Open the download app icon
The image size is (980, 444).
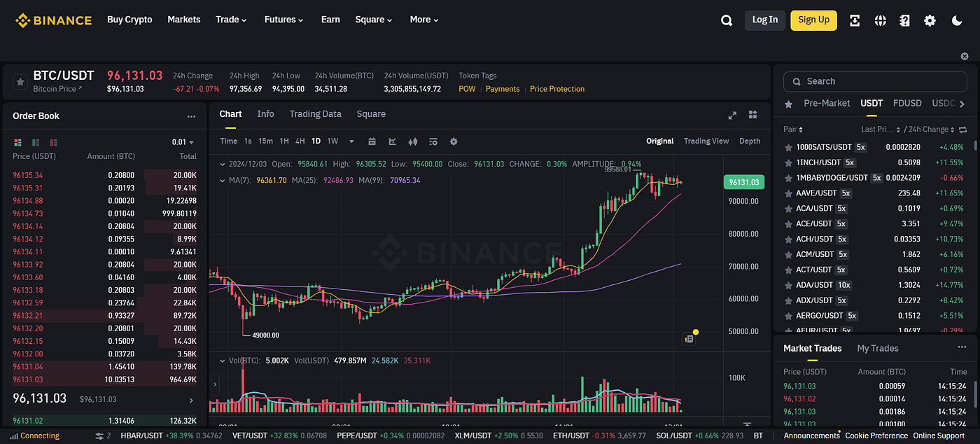pos(855,20)
